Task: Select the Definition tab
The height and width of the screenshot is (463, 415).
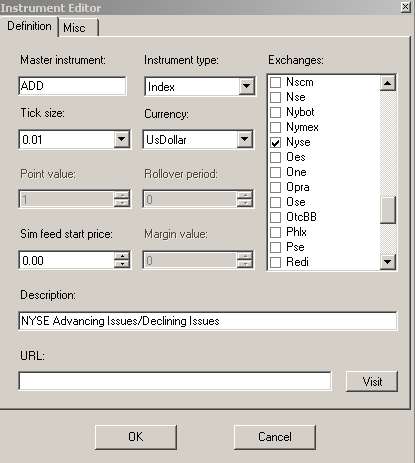Action: (x=29, y=26)
